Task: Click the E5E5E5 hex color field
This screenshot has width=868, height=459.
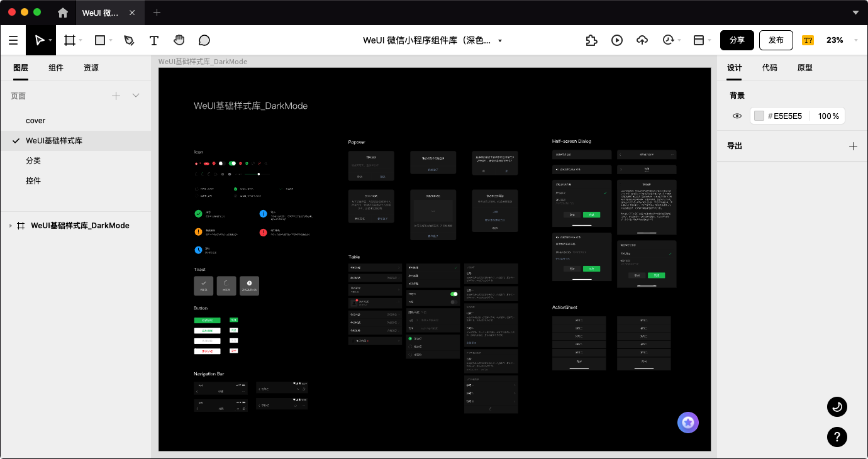Action: point(787,116)
